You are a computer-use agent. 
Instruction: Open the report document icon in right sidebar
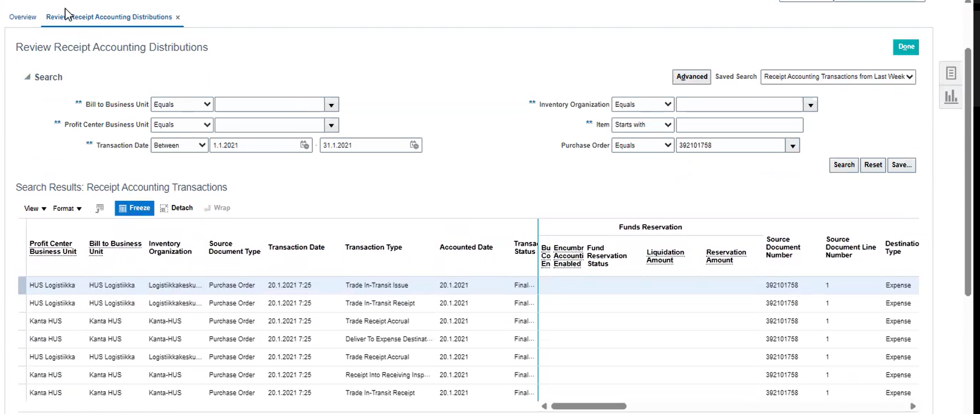(951, 73)
